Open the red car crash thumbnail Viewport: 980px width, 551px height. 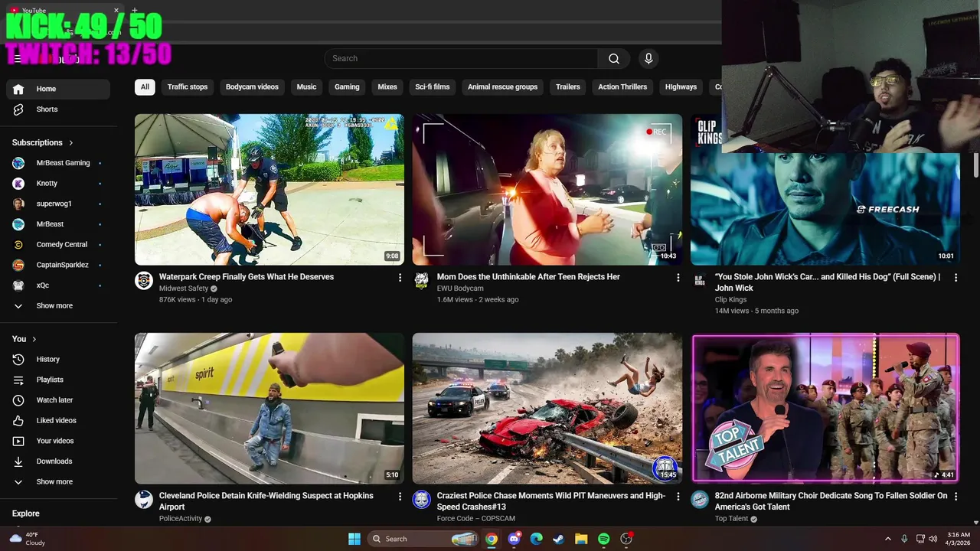point(547,408)
